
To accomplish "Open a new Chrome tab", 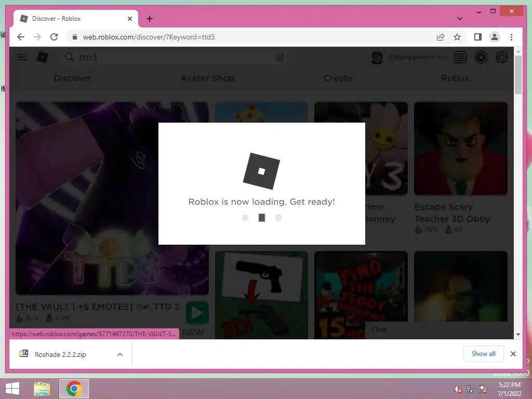I will [x=150, y=19].
